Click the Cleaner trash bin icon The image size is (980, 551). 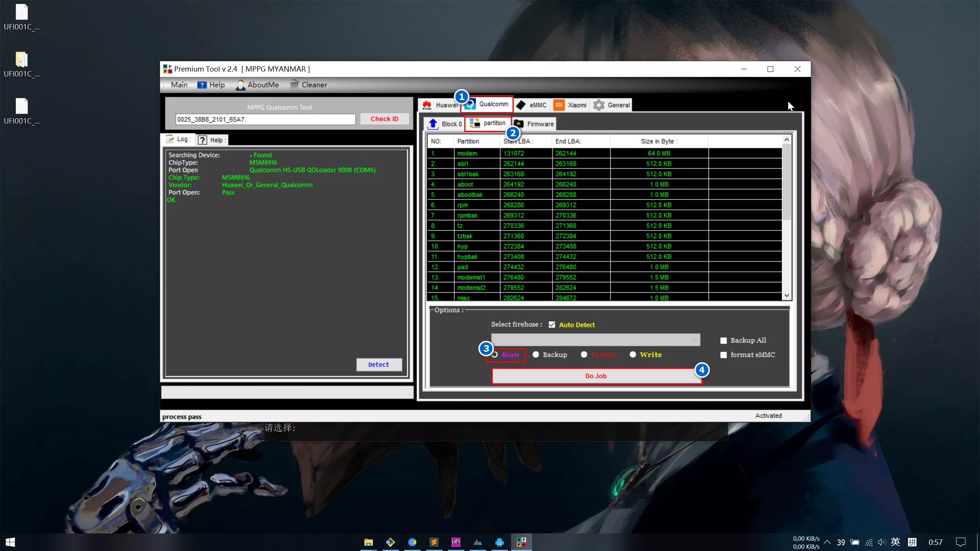(294, 85)
